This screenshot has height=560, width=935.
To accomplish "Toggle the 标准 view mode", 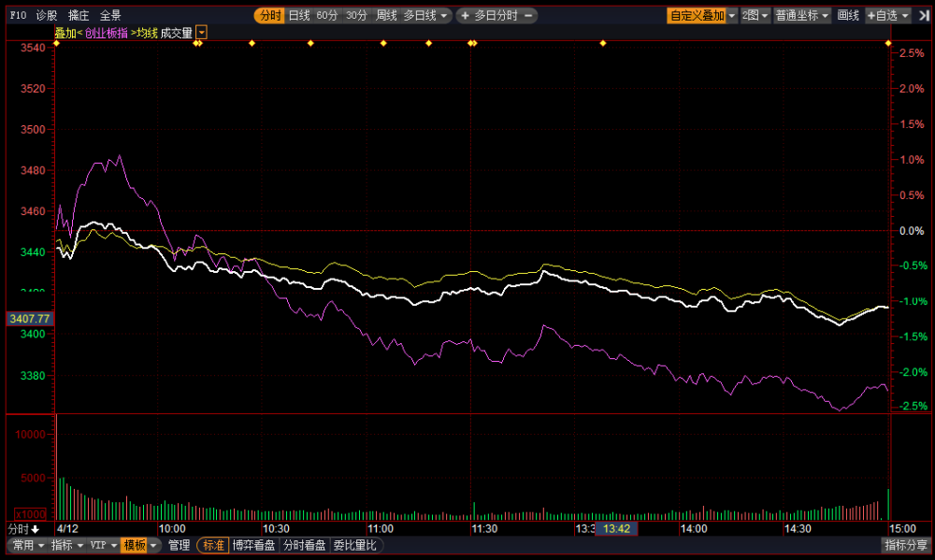I will point(213,545).
